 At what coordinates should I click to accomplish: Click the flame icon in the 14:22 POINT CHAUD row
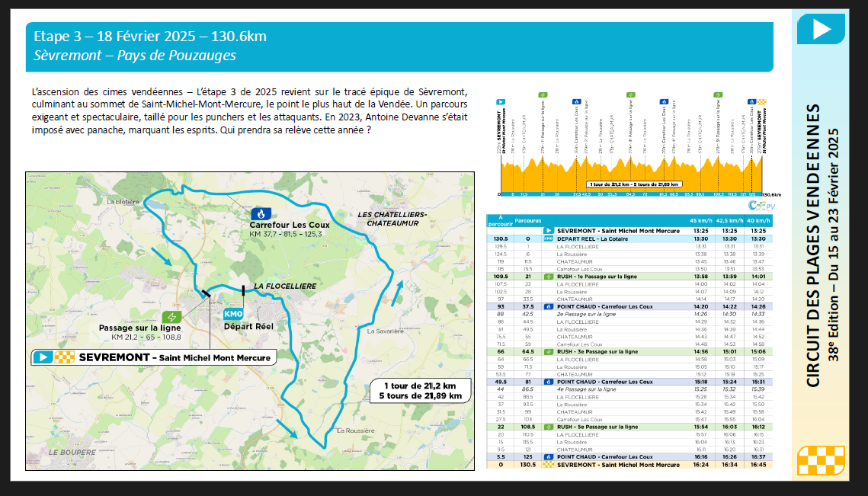click(548, 306)
